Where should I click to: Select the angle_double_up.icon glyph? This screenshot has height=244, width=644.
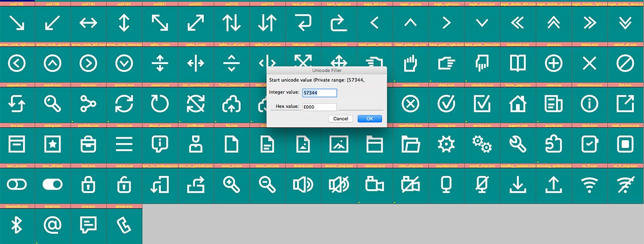(553, 23)
